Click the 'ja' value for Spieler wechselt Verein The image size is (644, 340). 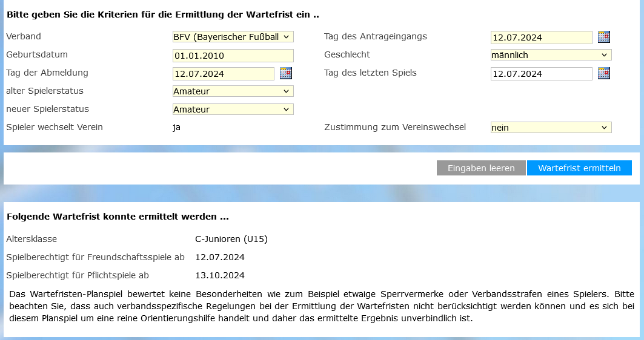tap(176, 128)
